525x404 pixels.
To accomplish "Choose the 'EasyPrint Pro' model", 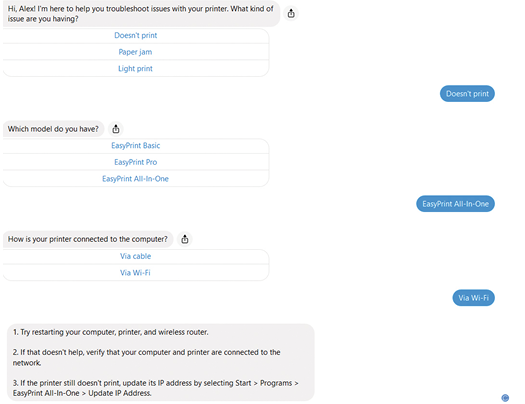I will (x=136, y=162).
